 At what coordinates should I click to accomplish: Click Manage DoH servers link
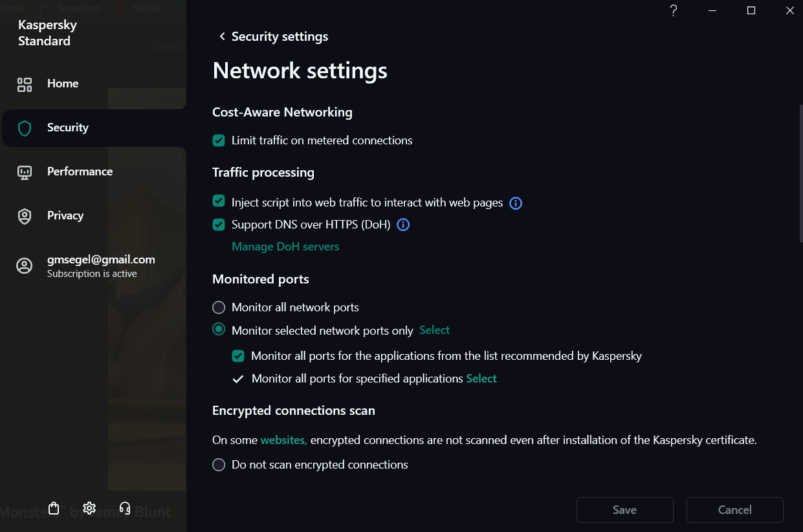[285, 247]
